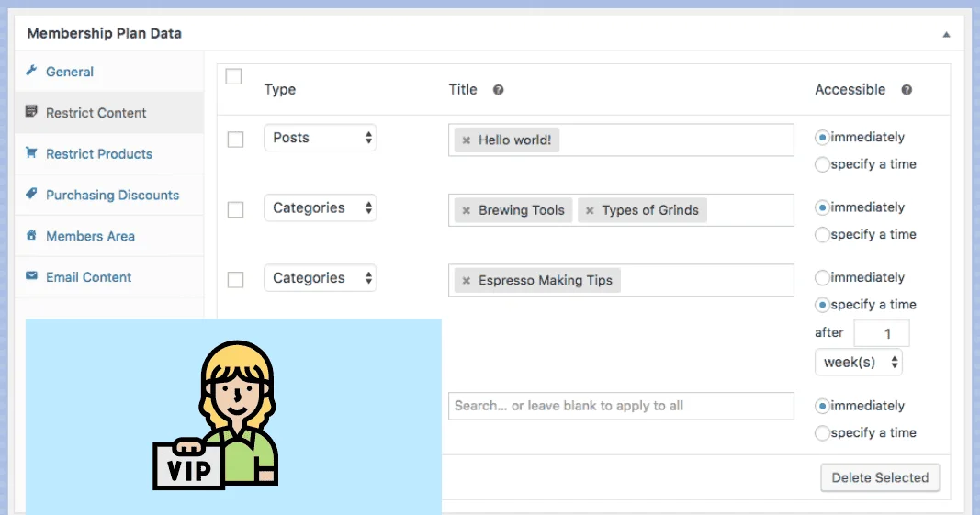Screen dimensions: 980x515
Task: Click the Type column header
Action: [280, 89]
